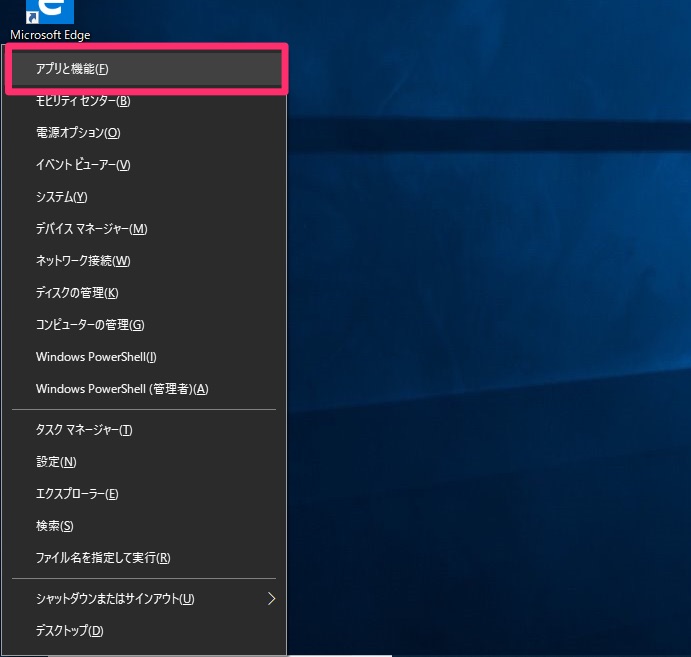Select アプリと機能(F) from the menu

[x=146, y=69]
